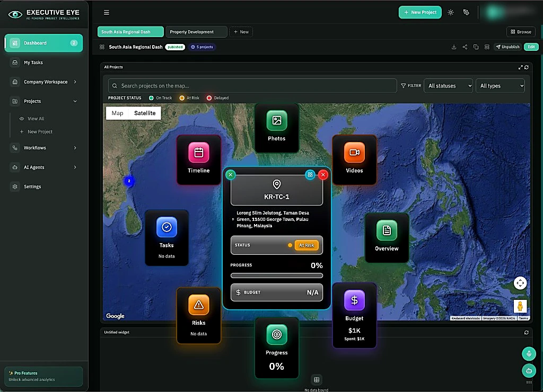Click the duplicate dashboard icon
The image size is (543, 392).
point(476,47)
